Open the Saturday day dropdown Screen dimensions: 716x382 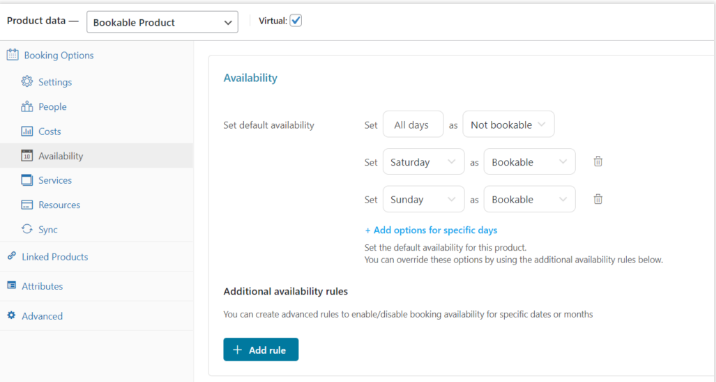pyautogui.click(x=423, y=162)
